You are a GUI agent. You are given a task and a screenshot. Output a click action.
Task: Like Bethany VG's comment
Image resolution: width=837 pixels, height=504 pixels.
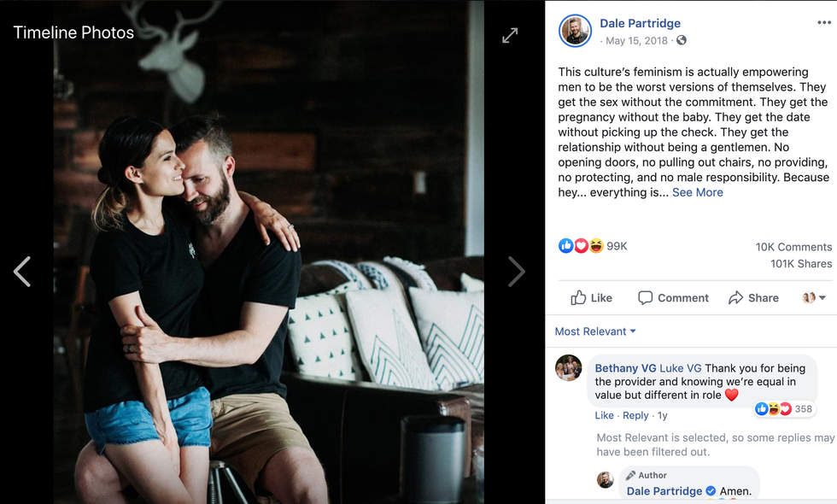pos(604,415)
